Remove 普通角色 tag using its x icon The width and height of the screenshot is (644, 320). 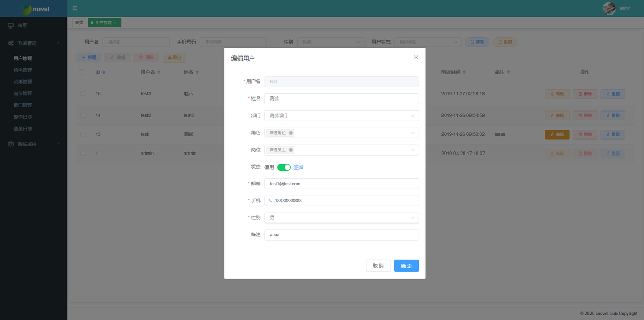click(x=291, y=132)
